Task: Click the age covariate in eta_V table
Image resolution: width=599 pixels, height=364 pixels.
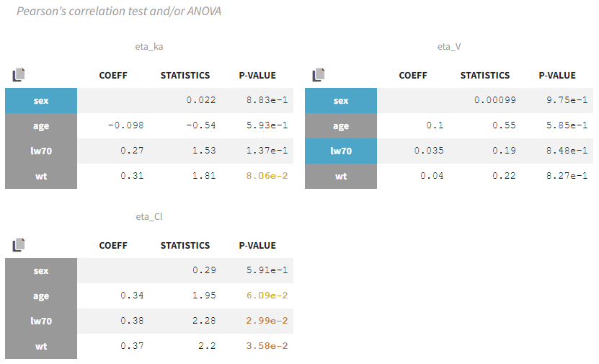Action: 341,125
